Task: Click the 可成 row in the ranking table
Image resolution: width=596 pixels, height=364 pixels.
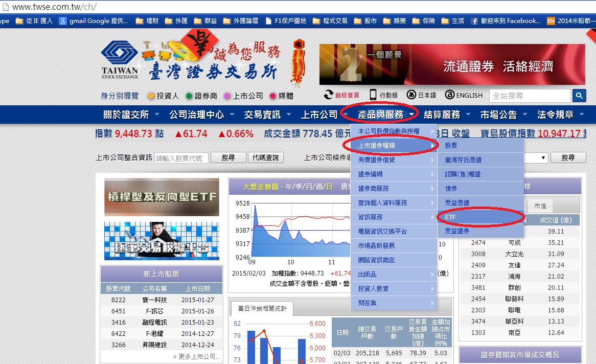Action: (x=520, y=243)
